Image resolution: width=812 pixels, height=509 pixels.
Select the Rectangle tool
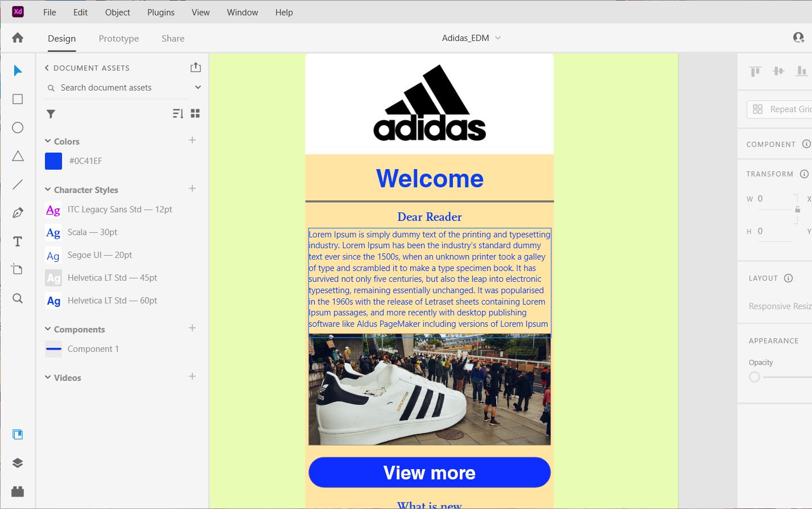tap(18, 99)
